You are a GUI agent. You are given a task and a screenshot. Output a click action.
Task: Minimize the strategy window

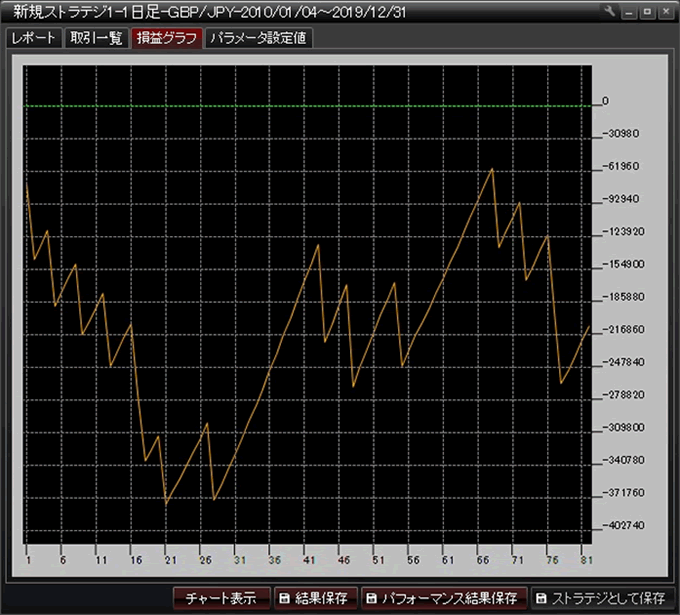[x=628, y=12]
